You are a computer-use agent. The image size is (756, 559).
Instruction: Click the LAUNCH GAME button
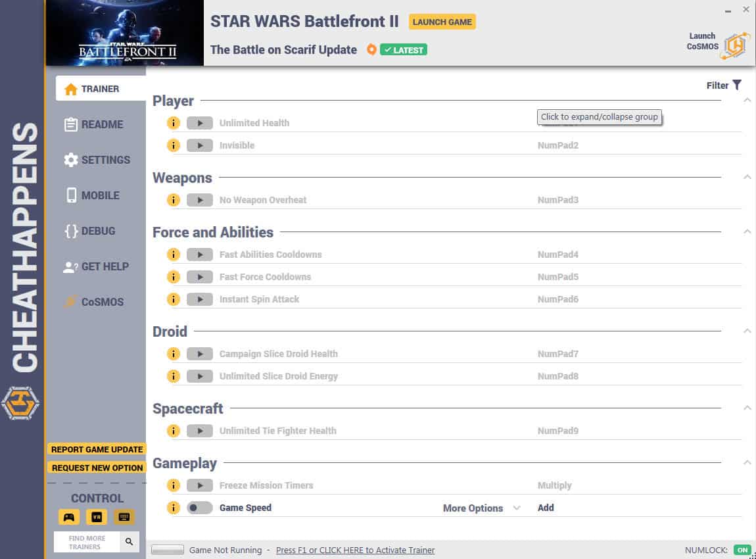click(x=442, y=22)
